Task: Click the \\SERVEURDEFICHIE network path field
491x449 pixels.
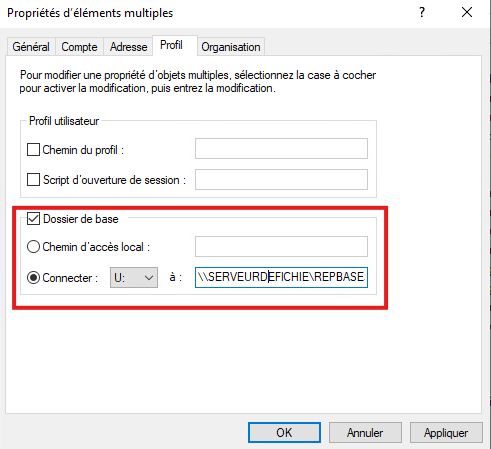Action: [281, 277]
